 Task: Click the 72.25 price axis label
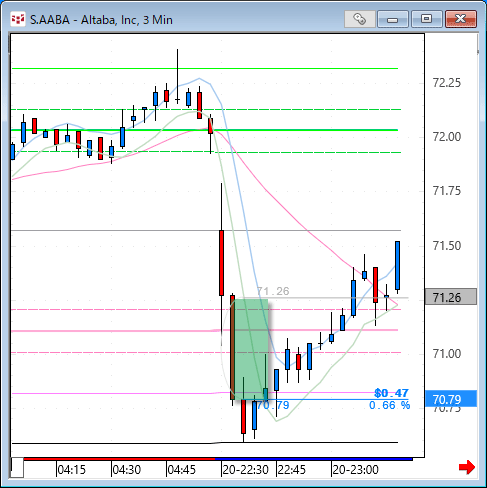coord(447,82)
